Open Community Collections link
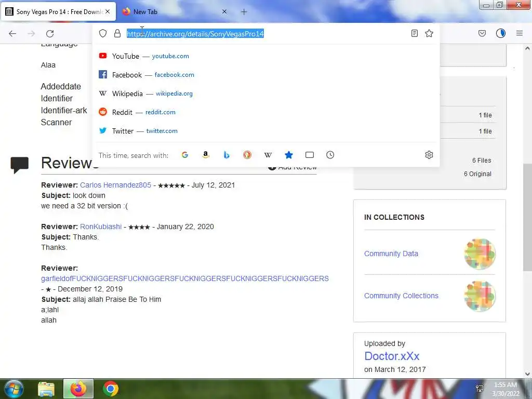 tap(401, 296)
